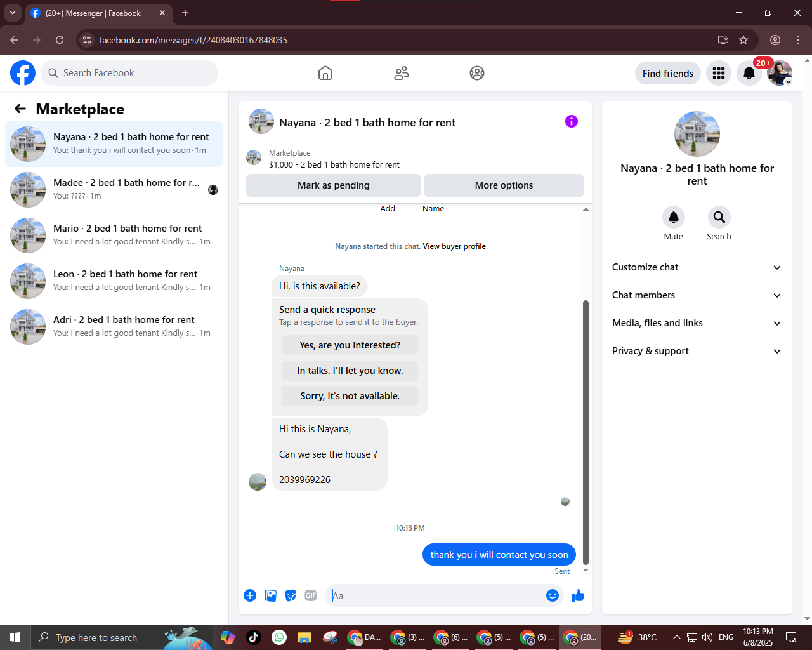Switch to the Messenger browser tab
This screenshot has width=812, height=650.
[x=98, y=13]
